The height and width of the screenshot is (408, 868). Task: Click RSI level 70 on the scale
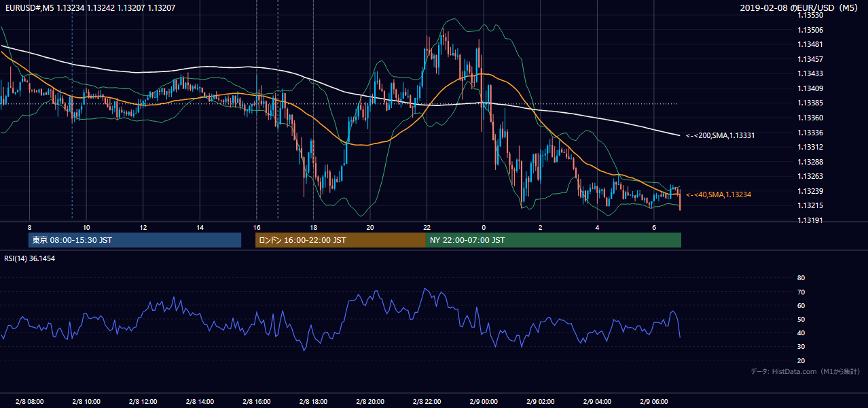pyautogui.click(x=801, y=292)
